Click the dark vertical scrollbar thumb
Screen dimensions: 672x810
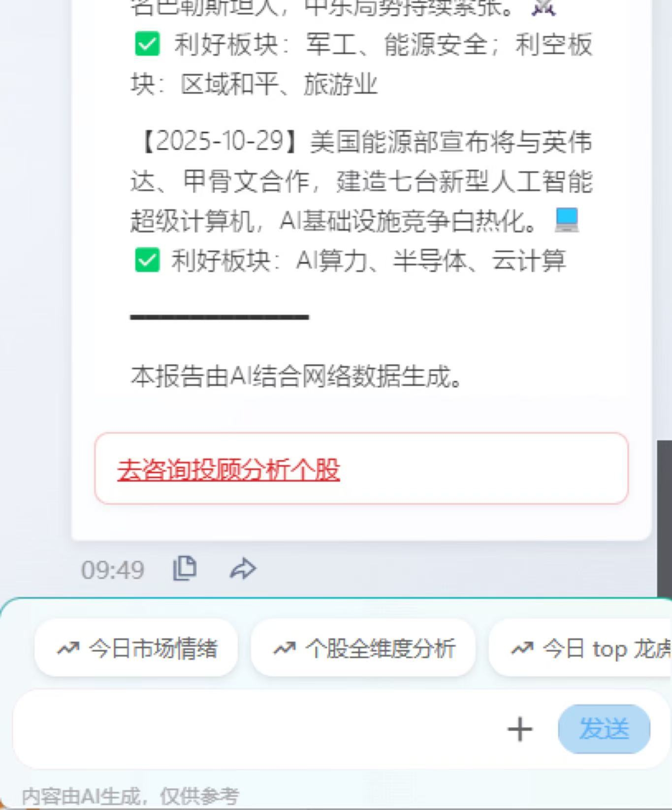click(665, 519)
